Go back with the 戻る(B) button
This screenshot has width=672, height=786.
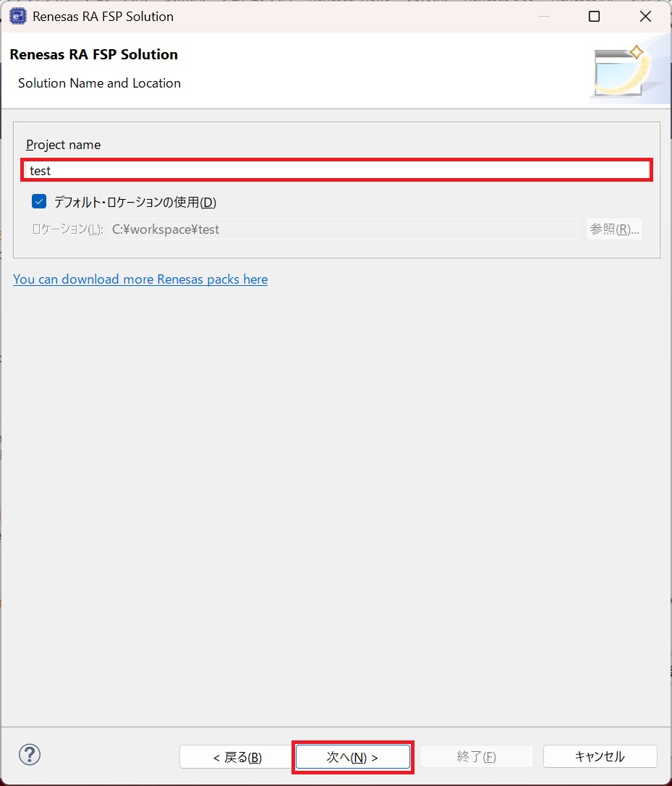[237, 756]
